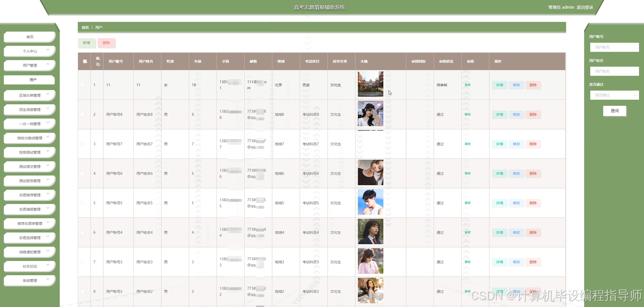Open 详情 for account 11
The height and width of the screenshot is (307, 644).
point(500,85)
